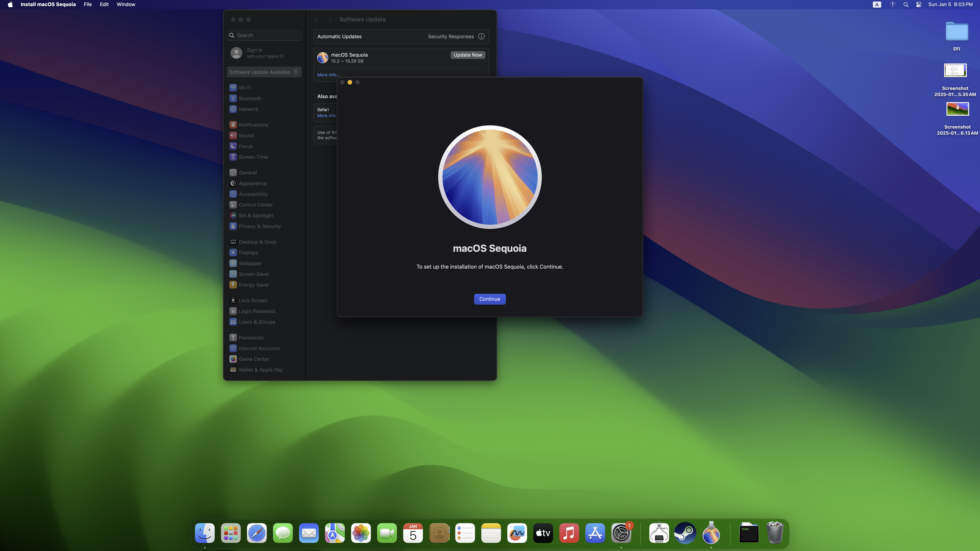Open Trash from the Dock
Viewport: 980px width, 551px height.
pyautogui.click(x=775, y=532)
